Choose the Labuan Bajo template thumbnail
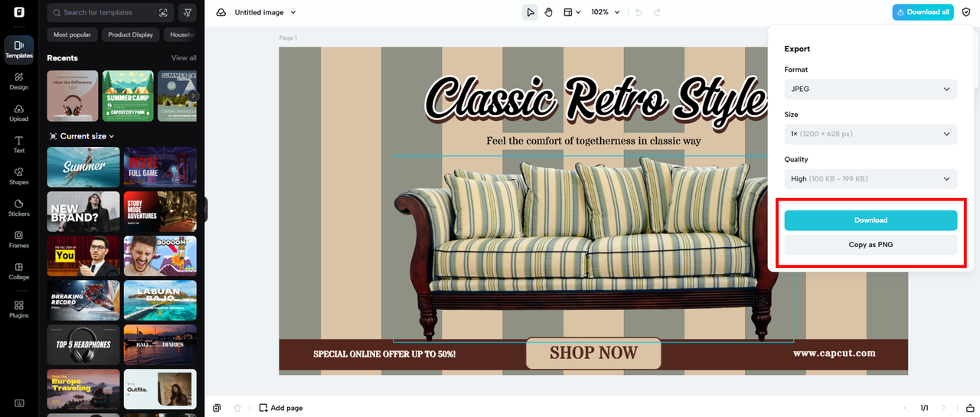The image size is (980, 417). point(160,300)
